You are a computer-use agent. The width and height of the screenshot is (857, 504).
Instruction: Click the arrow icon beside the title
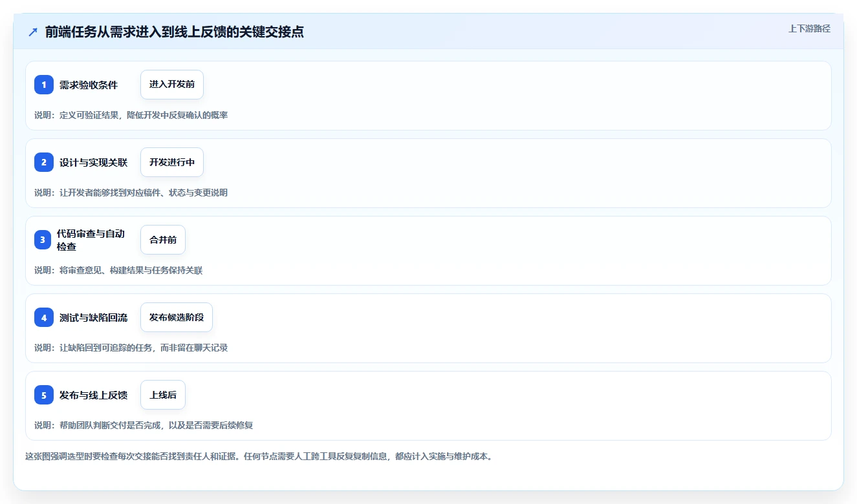coord(33,32)
